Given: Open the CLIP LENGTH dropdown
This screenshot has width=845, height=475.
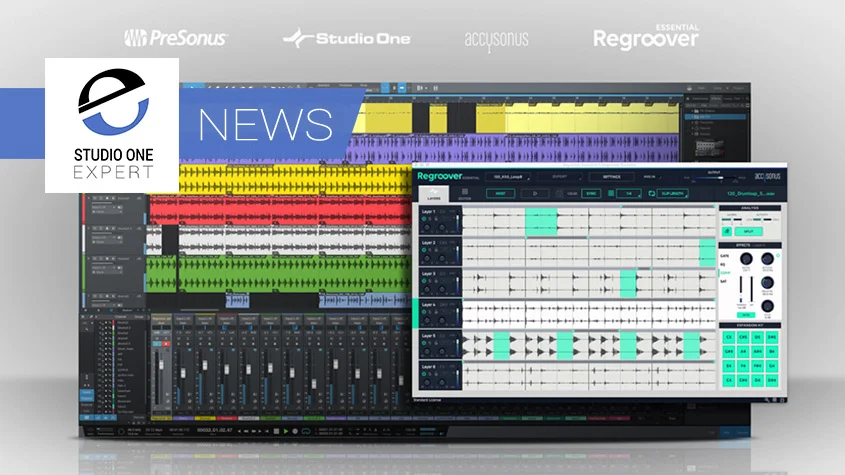Looking at the screenshot, I should tap(673, 193).
